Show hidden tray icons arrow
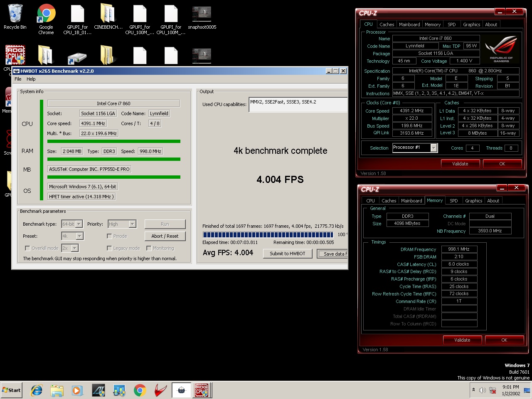The image size is (532, 399). (x=473, y=390)
